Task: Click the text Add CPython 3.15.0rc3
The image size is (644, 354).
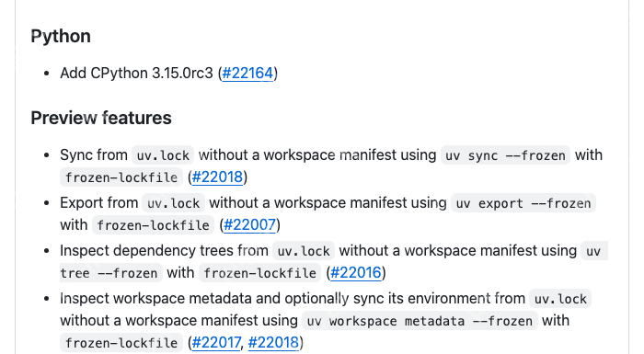Action: 136,74
